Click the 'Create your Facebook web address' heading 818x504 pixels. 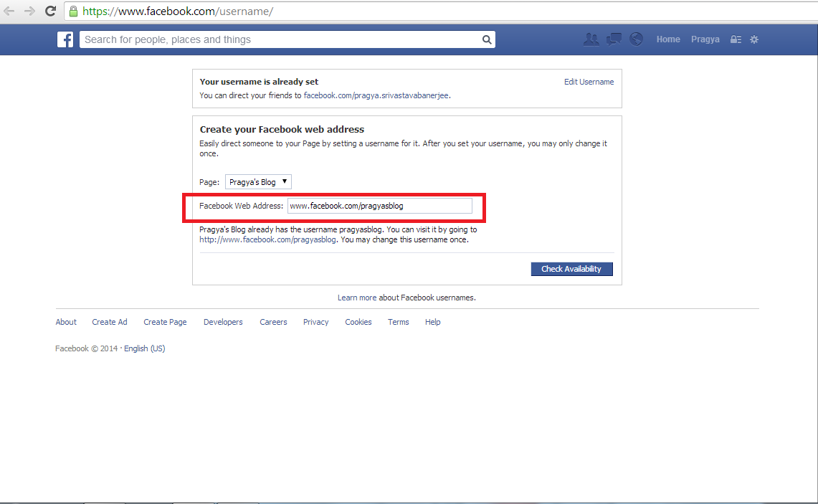[x=282, y=129]
